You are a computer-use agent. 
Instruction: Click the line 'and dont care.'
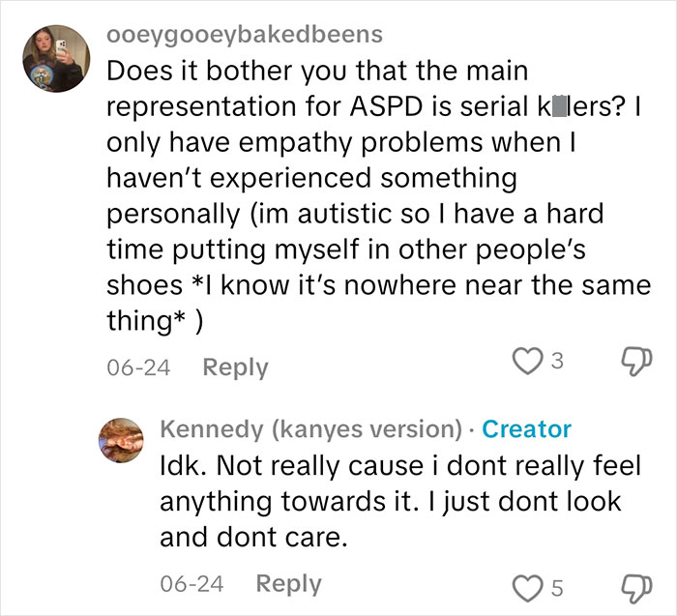[x=253, y=537]
